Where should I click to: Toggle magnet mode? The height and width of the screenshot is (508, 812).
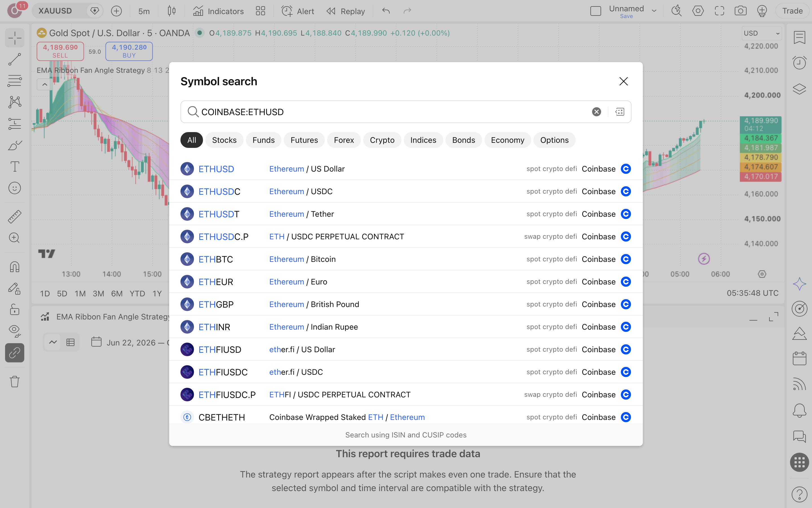(14, 267)
